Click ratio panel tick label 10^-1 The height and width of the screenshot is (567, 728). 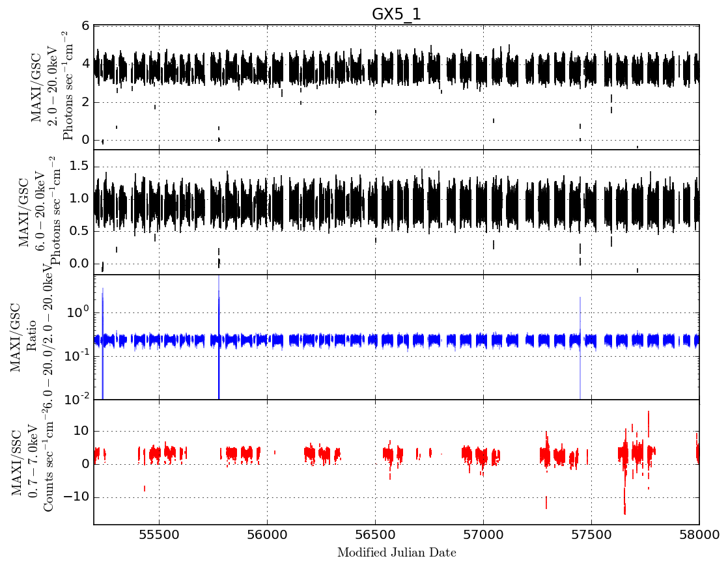pos(76,355)
